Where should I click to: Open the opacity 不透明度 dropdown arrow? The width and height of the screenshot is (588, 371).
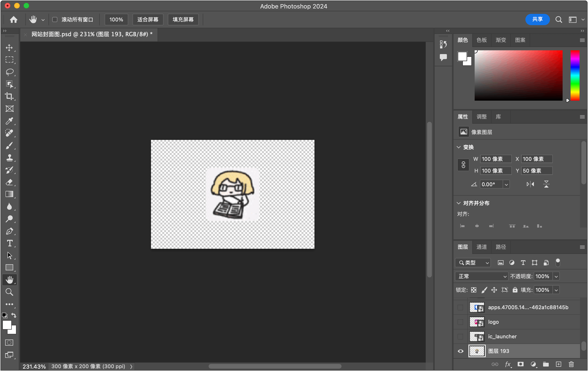[556, 276]
